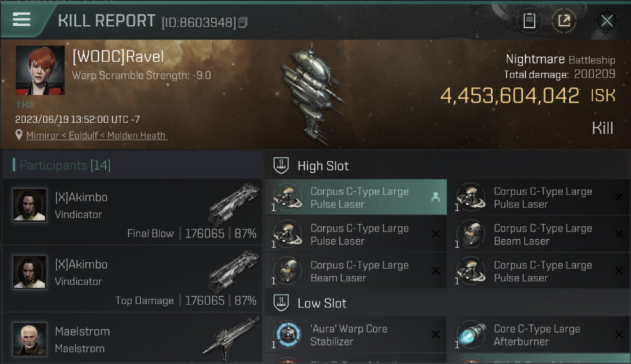The width and height of the screenshot is (631, 364).
Task: Open the Maelstrom pilot portrait
Action: click(x=30, y=338)
